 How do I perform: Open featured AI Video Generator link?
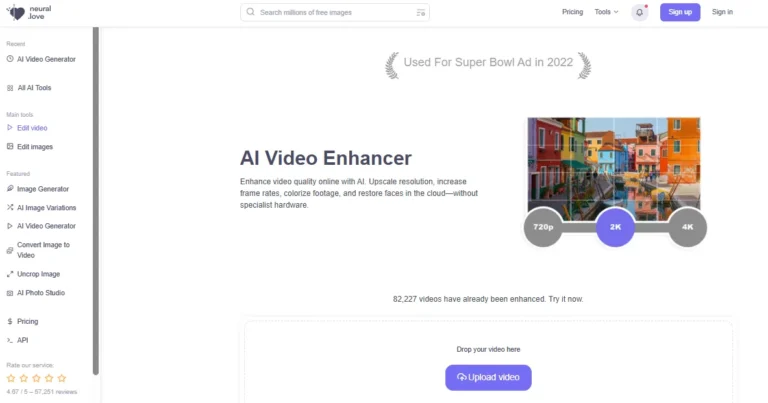coord(46,226)
